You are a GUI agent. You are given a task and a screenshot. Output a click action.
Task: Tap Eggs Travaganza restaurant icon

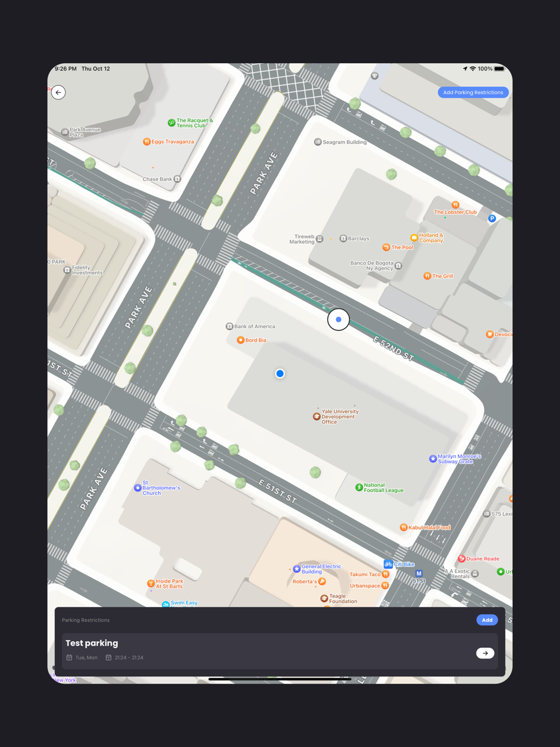[147, 142]
